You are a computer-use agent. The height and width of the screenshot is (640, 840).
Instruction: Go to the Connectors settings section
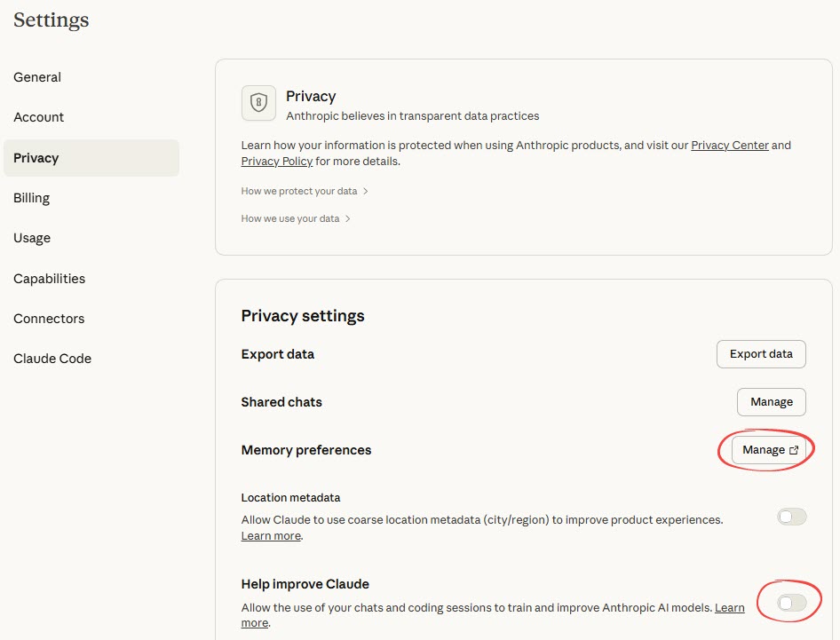coord(49,318)
